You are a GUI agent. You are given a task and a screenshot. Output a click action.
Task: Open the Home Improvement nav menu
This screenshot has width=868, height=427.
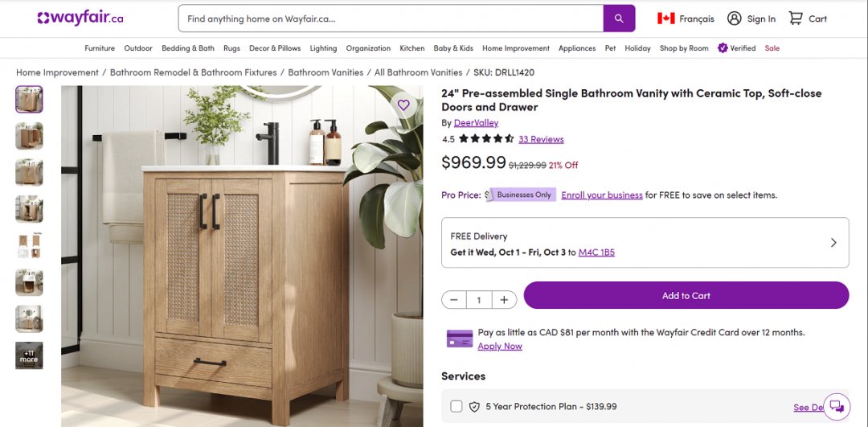(516, 48)
